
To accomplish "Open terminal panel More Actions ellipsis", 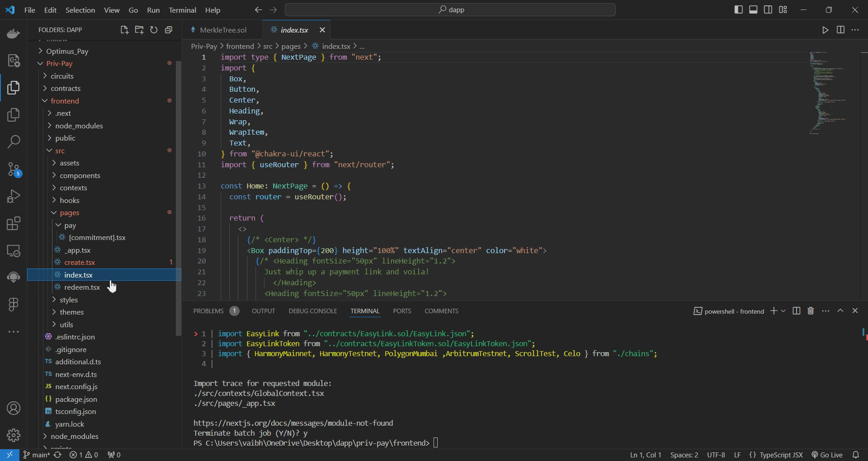I will [826, 311].
